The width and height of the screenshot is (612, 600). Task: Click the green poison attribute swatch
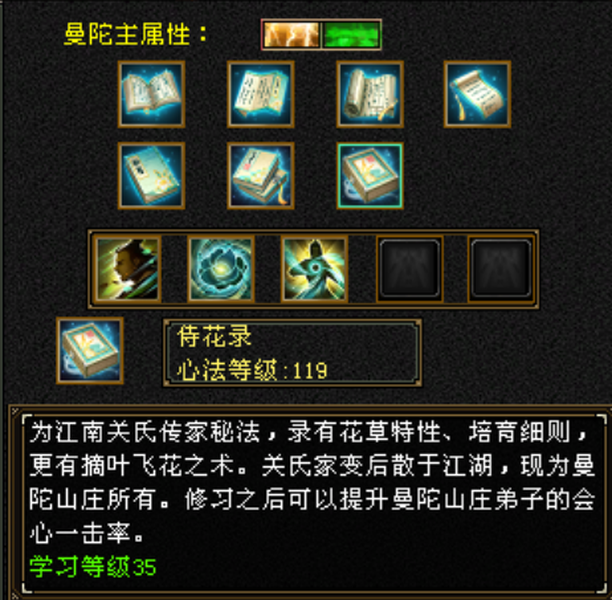click(351, 34)
